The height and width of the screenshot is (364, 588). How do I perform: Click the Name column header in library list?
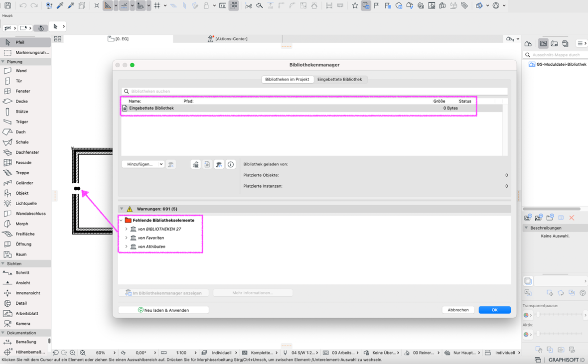click(135, 101)
